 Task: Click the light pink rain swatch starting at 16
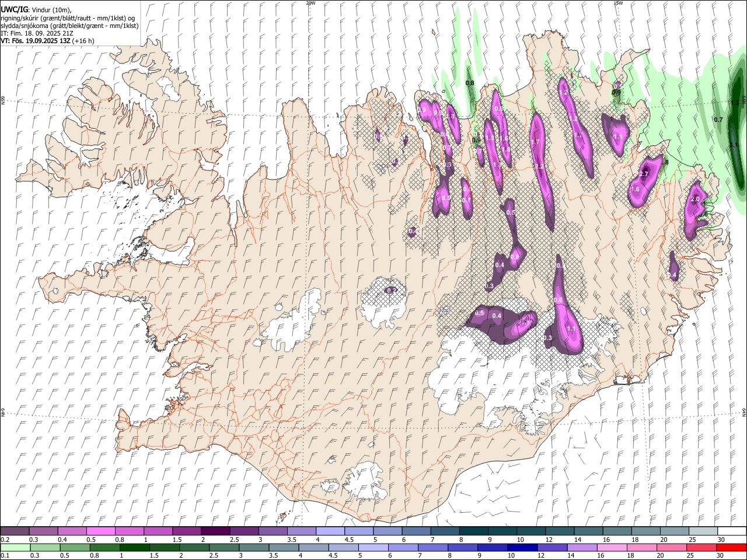(613, 548)
